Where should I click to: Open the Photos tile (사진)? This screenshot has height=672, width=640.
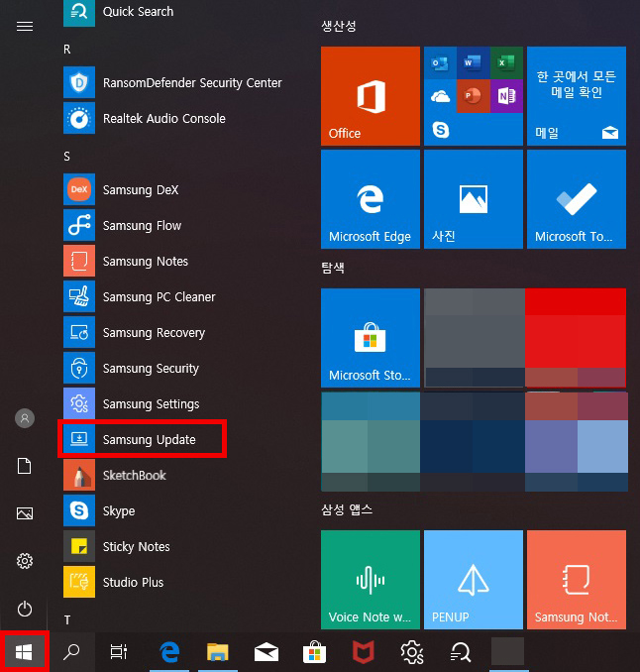coord(474,199)
